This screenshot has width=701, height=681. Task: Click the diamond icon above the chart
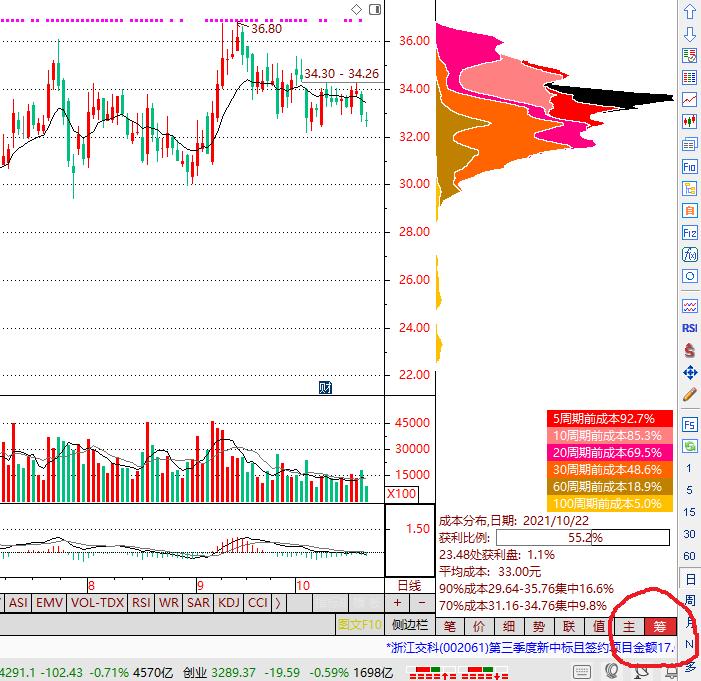click(356, 9)
